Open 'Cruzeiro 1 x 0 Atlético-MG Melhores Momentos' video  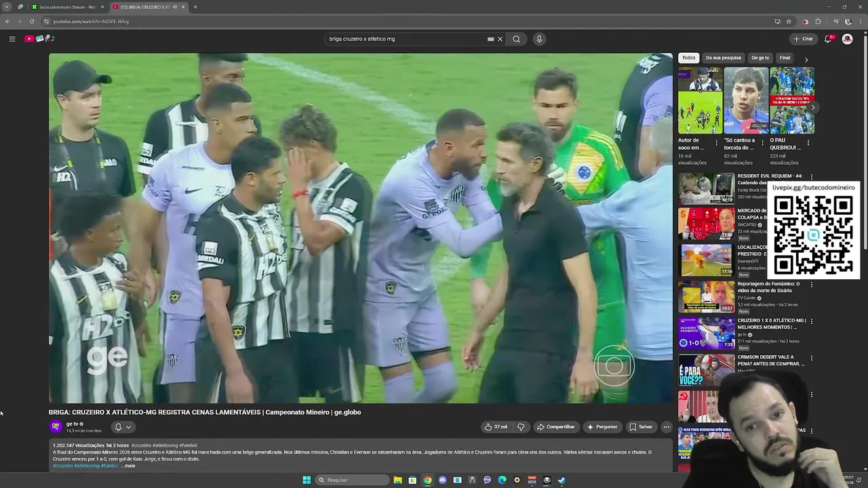click(x=706, y=333)
